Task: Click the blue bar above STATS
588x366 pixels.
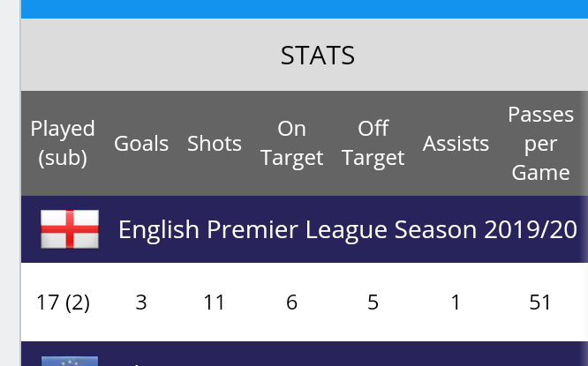Action: [304, 9]
